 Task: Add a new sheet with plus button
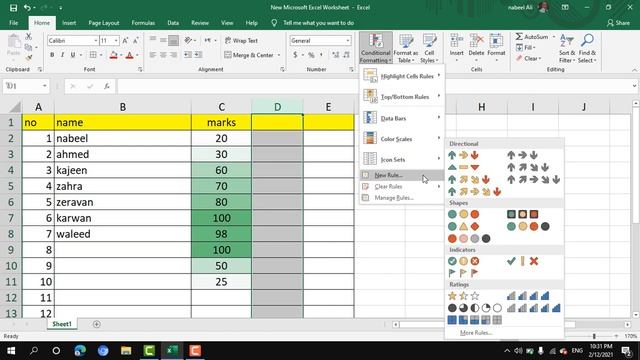coord(97,324)
